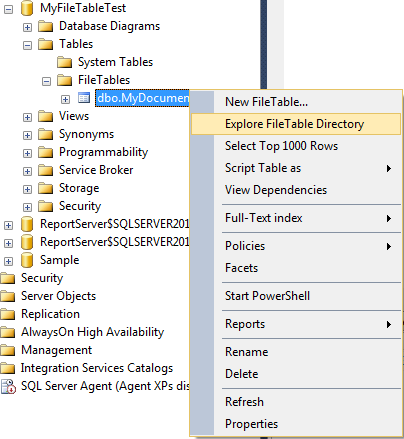The image size is (404, 439).
Task: Select the MyFileTableTest tree label
Action: [83, 8]
